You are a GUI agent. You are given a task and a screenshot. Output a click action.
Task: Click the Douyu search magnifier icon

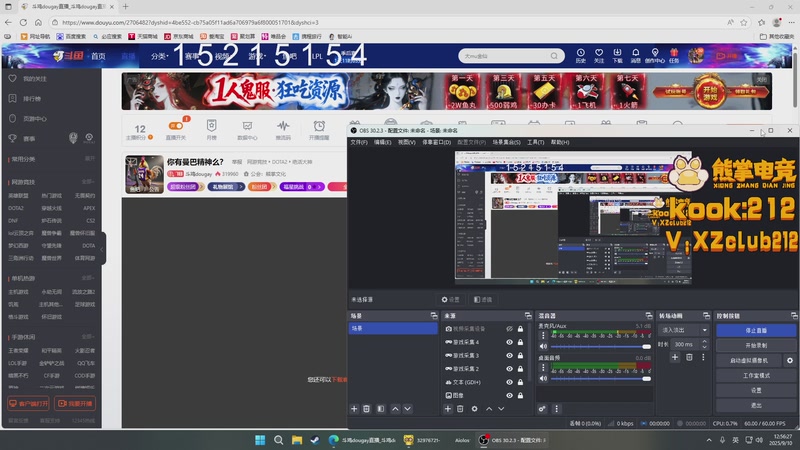[x=554, y=56]
